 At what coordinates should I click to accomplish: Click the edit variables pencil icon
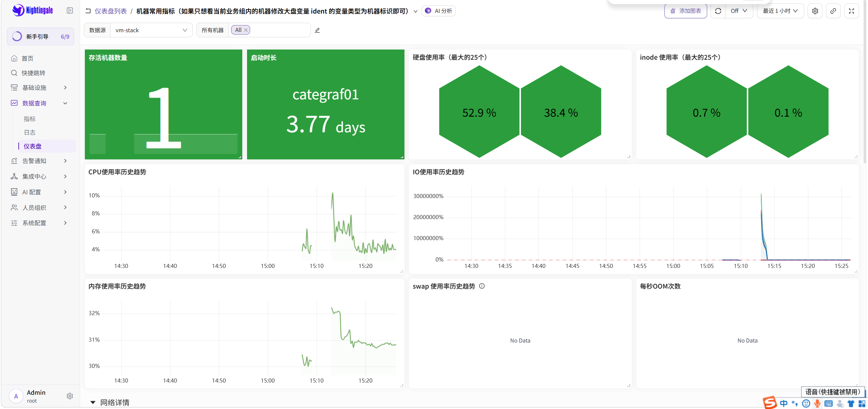point(317,30)
